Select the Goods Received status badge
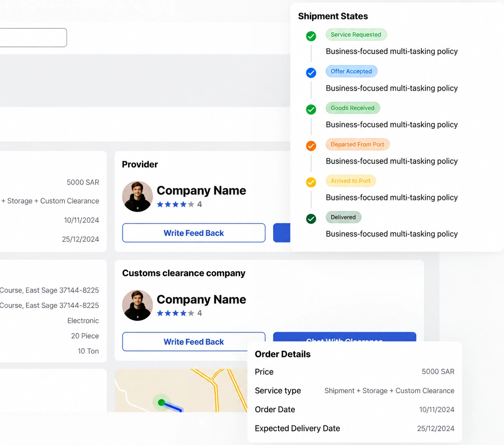Image resolution: width=504 pixels, height=445 pixels. 353,108
